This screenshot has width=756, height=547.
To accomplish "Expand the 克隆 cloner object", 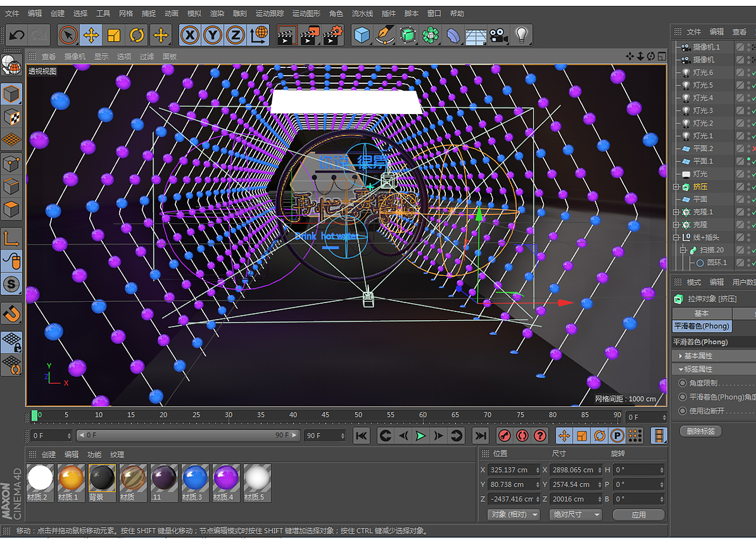I will (676, 225).
